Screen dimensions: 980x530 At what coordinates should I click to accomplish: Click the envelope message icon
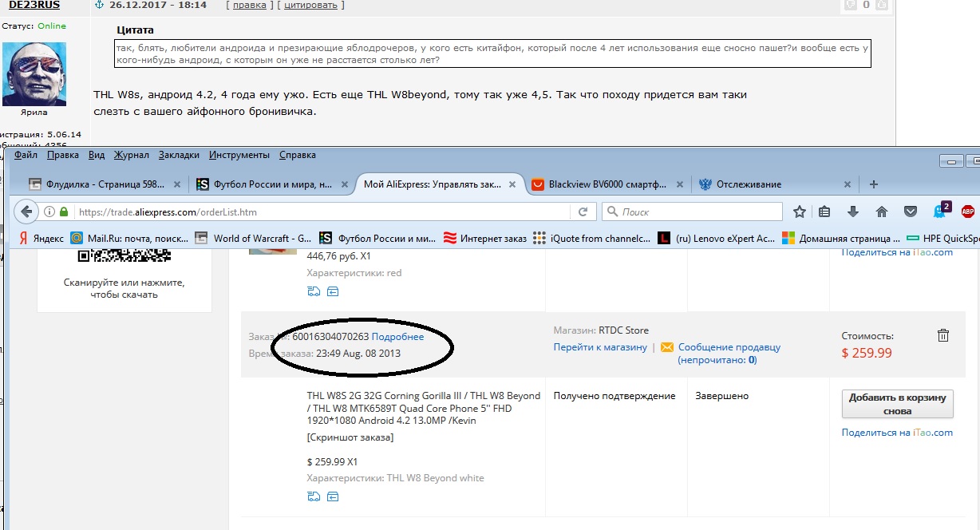coord(667,347)
